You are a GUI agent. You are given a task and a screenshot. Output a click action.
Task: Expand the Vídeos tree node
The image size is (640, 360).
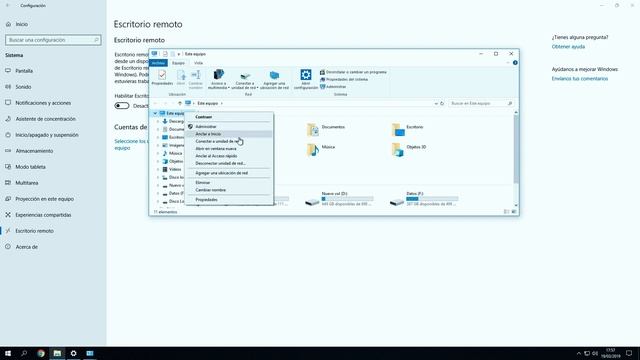[x=158, y=169]
